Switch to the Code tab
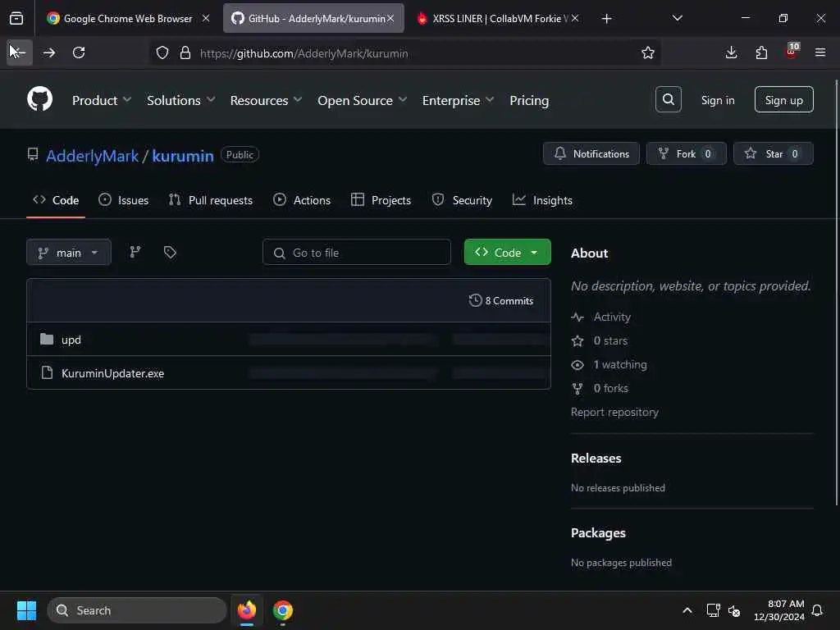The width and height of the screenshot is (840, 630). (56, 200)
